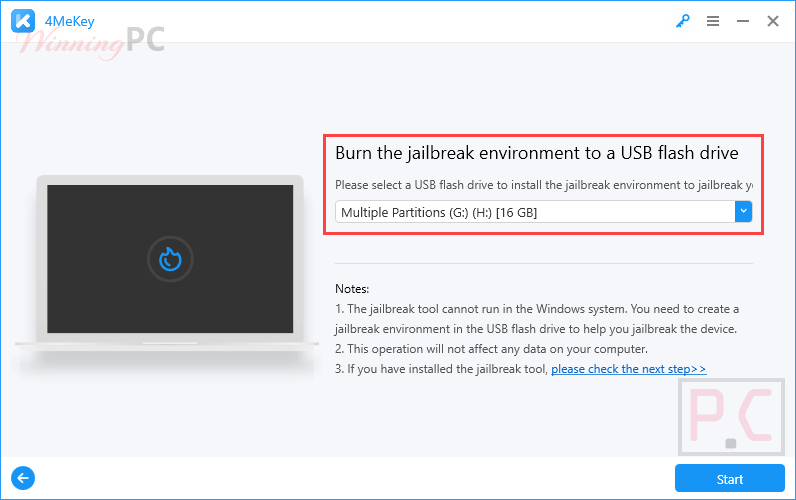Close the 4MeKey window

point(773,20)
